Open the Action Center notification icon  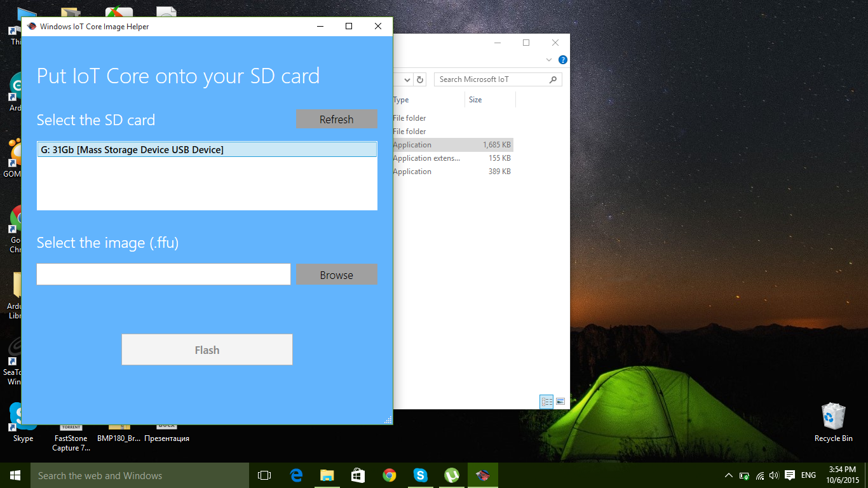point(790,475)
